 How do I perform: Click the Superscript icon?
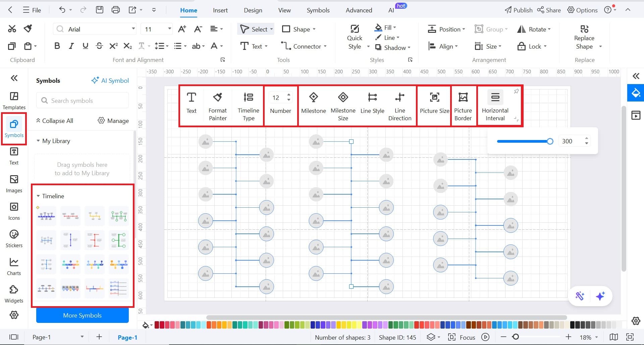point(114,46)
